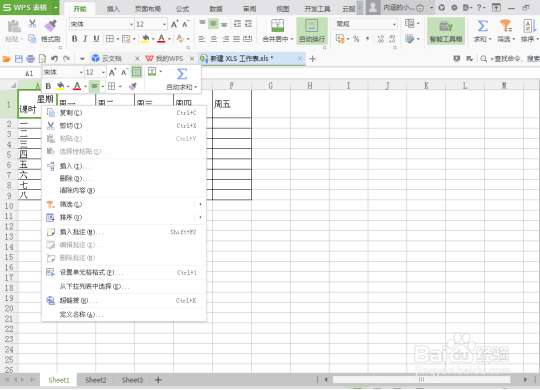Open mini toolbar borders dropdown arrow
This screenshot has height=390, width=540.
120,86
